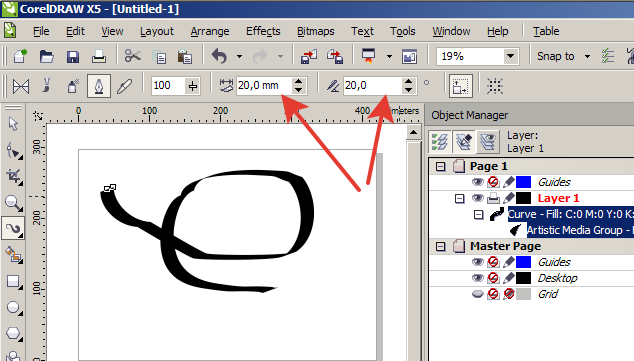Click the blue Guides color swatch on Page 1
The image size is (634, 361).
pyautogui.click(x=523, y=182)
